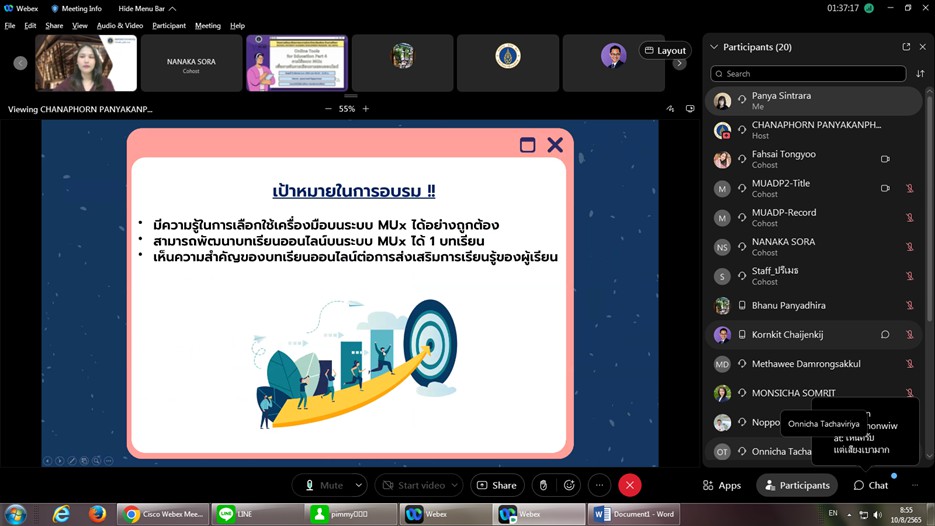935x526 pixels.
Task: Toggle Start video button
Action: point(408,485)
